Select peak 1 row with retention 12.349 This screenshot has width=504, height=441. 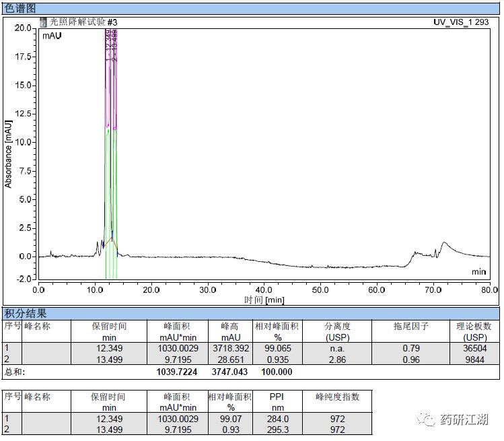[x=251, y=348]
